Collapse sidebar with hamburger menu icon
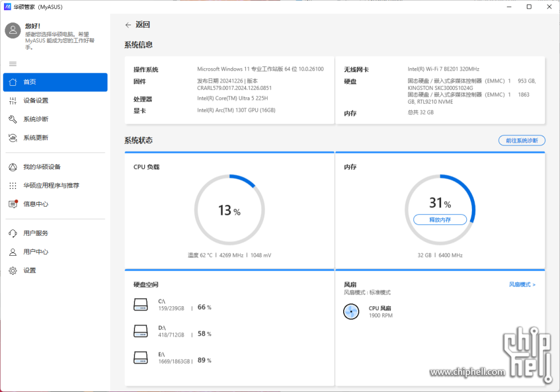Image resolution: width=560 pixels, height=392 pixels. pyautogui.click(x=13, y=64)
